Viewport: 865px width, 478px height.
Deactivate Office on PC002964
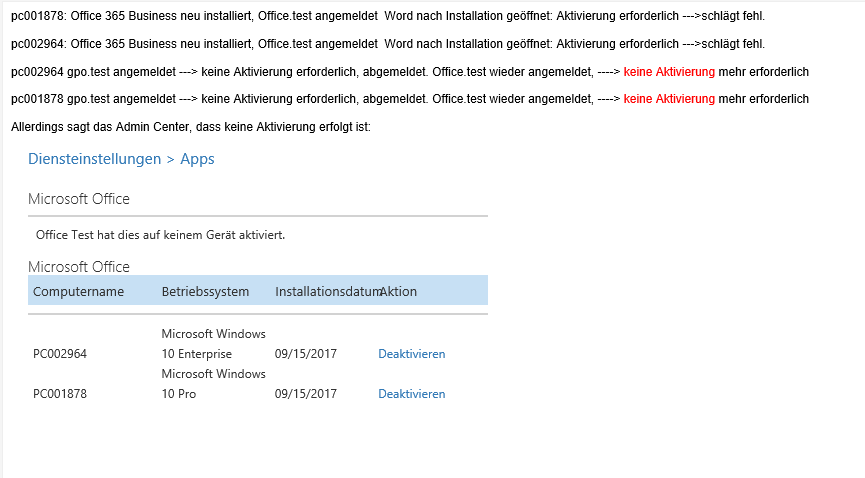(412, 354)
